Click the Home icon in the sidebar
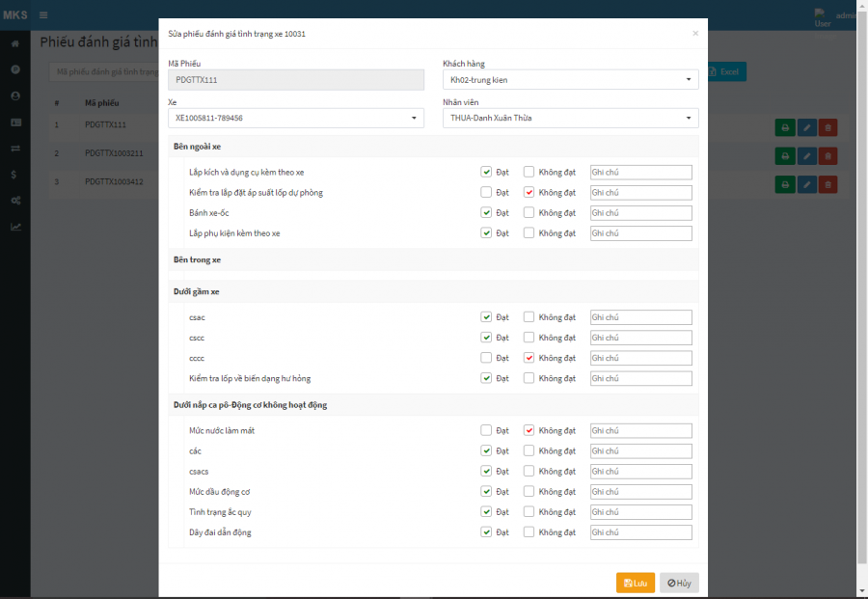Image resolution: width=868 pixels, height=599 pixels. pos(14,44)
